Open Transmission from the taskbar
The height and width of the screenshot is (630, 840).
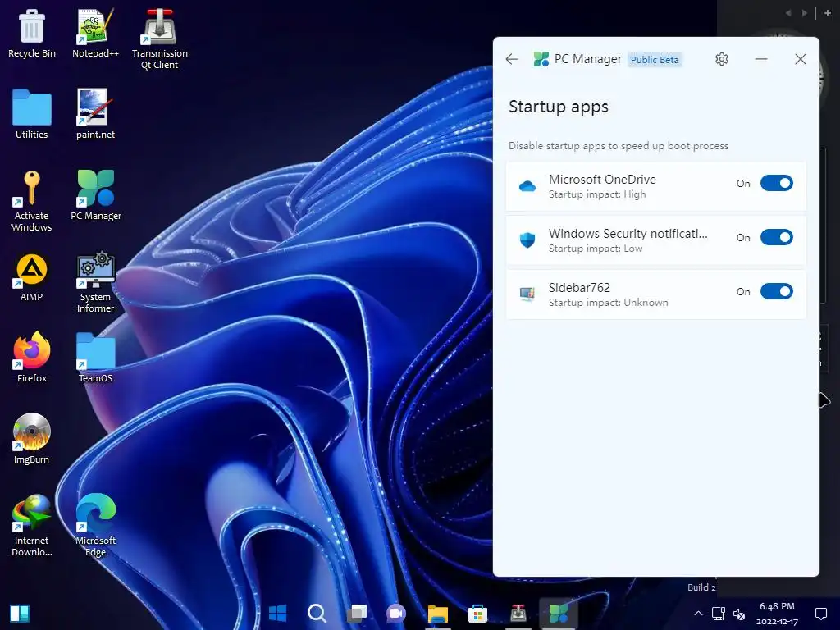(518, 614)
